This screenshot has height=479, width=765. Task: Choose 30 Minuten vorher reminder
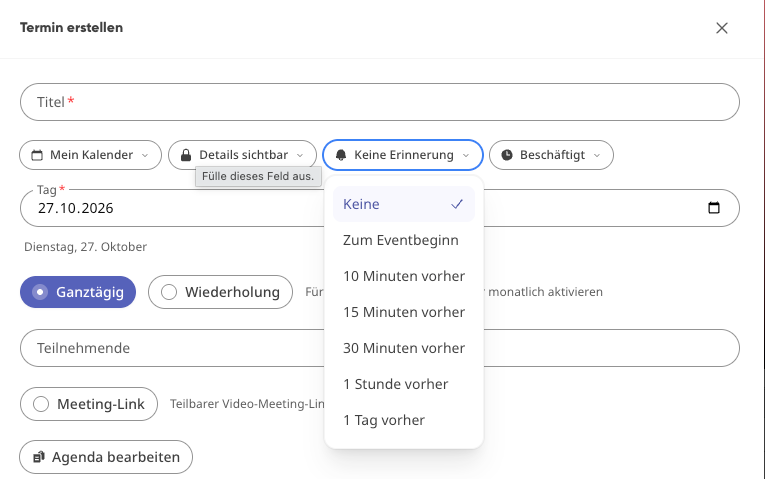(x=403, y=348)
